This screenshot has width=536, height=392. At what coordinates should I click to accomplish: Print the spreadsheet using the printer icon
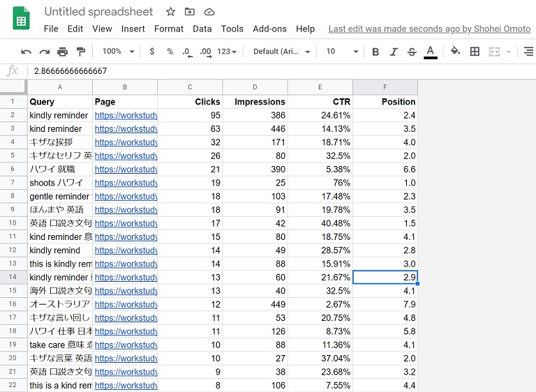click(62, 52)
